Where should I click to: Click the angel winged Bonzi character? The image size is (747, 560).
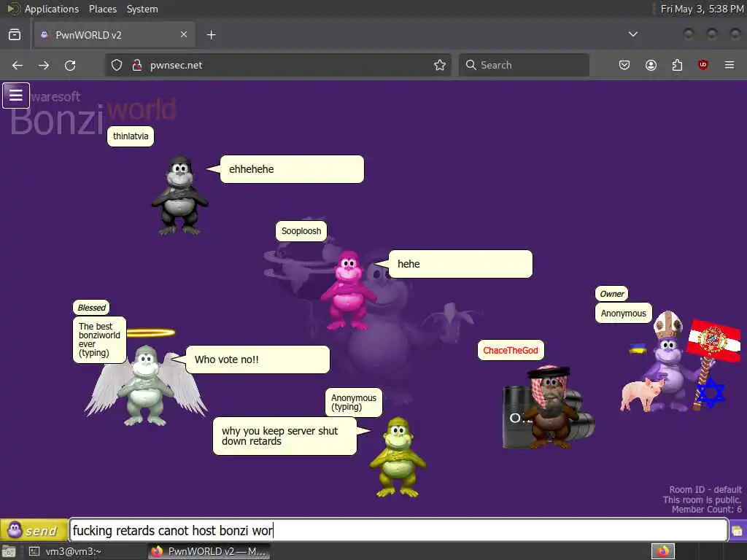(x=145, y=386)
